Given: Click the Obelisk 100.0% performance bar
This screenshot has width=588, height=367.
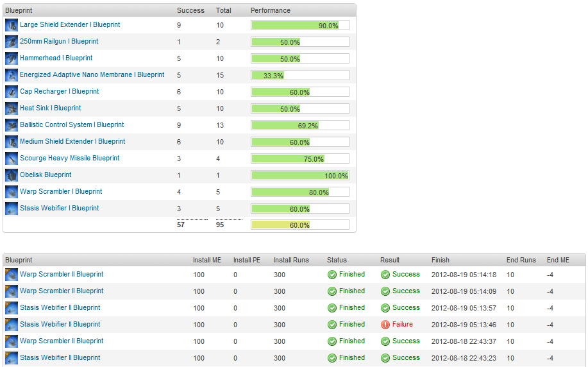Looking at the screenshot, I should point(299,176).
